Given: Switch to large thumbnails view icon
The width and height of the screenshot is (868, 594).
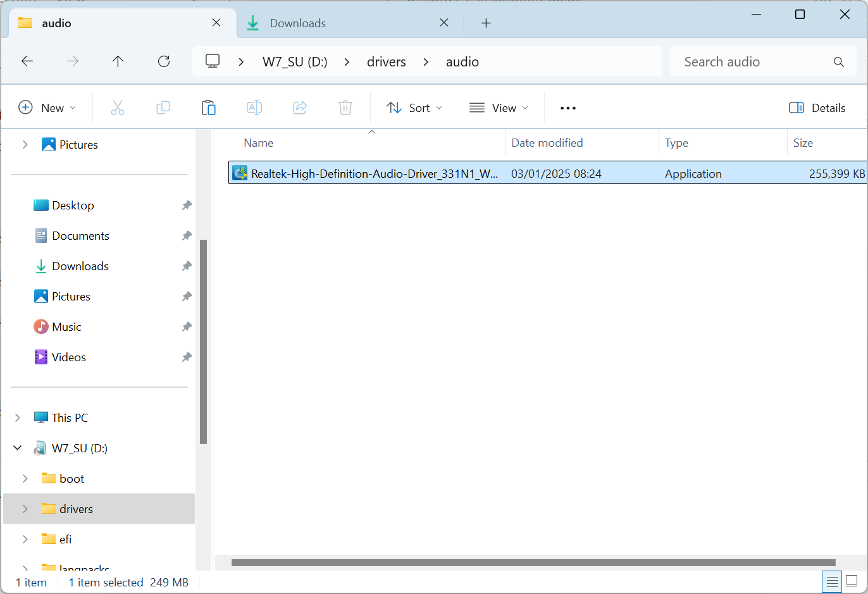Looking at the screenshot, I should pos(852,581).
